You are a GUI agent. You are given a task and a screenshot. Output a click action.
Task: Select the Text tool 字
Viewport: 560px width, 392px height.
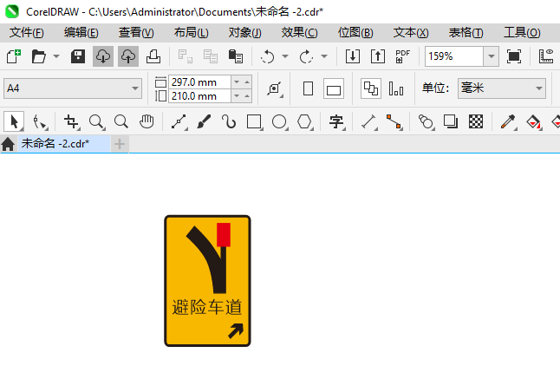(x=337, y=121)
